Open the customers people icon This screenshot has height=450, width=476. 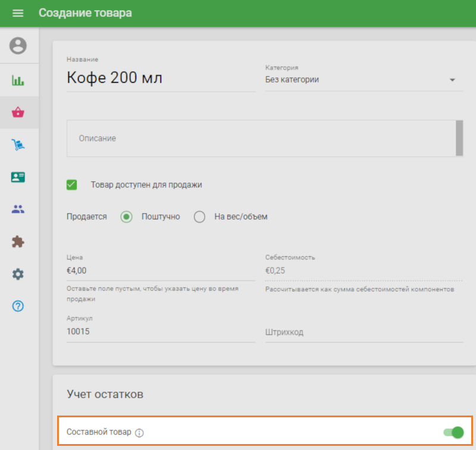click(x=18, y=209)
